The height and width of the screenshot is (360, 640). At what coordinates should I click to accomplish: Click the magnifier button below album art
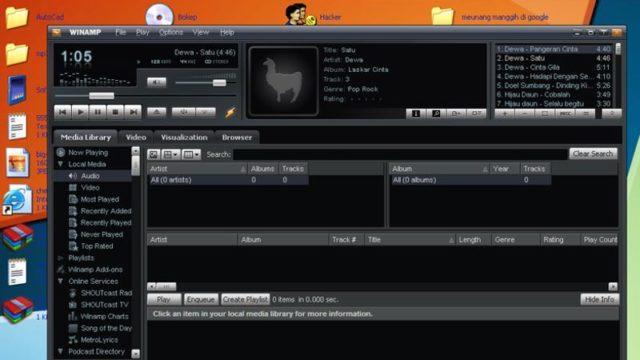coord(436,114)
